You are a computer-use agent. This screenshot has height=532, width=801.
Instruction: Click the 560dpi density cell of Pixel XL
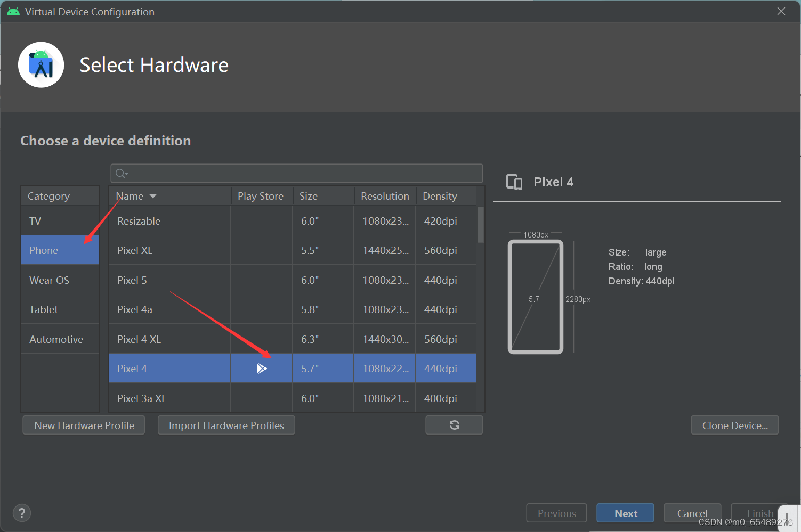pos(446,250)
